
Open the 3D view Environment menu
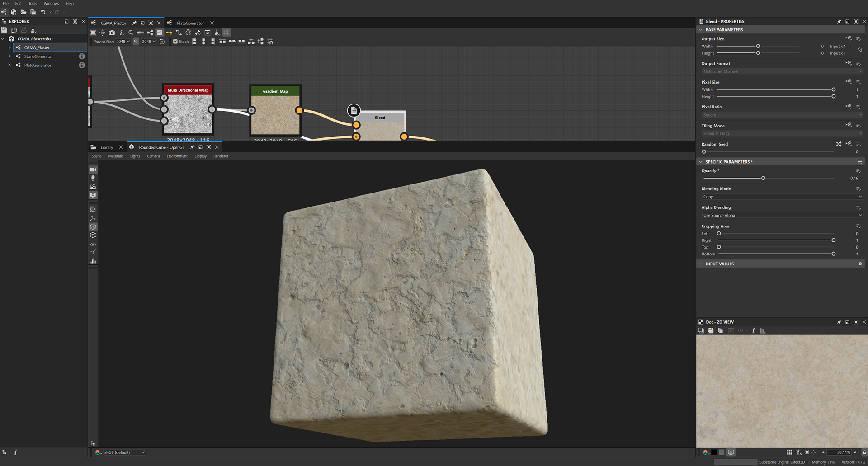(177, 156)
